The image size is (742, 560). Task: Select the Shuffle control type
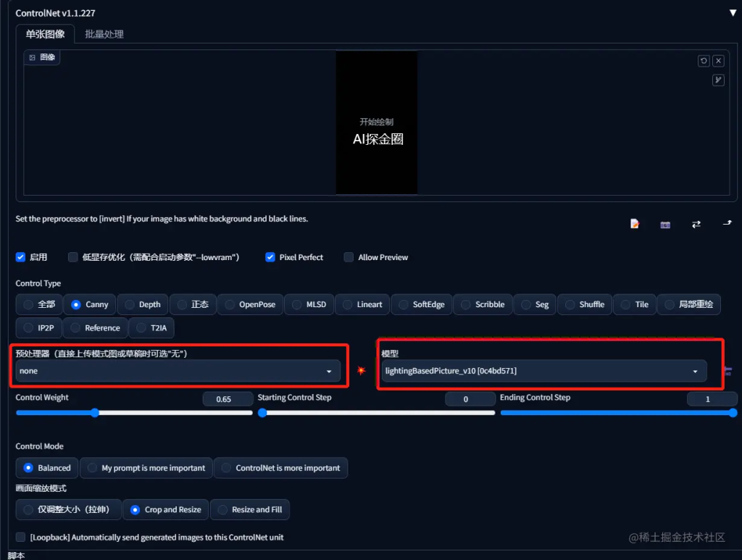point(585,304)
